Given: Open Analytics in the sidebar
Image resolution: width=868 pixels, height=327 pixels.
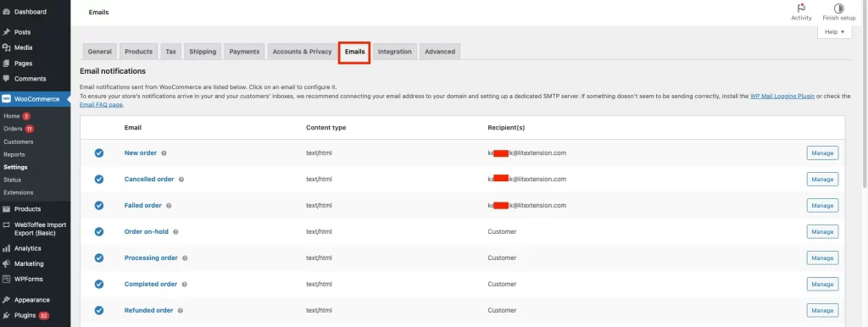Looking at the screenshot, I should pos(35,248).
